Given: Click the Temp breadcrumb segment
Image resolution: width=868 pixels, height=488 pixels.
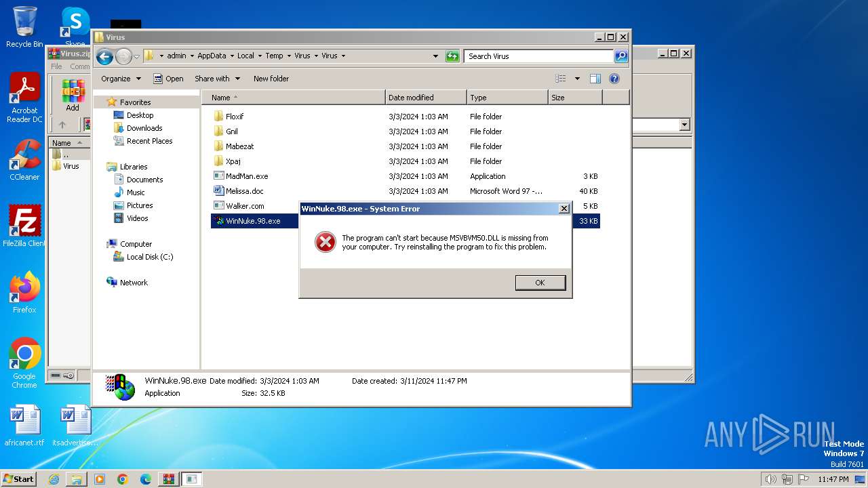Looking at the screenshot, I should tap(274, 56).
